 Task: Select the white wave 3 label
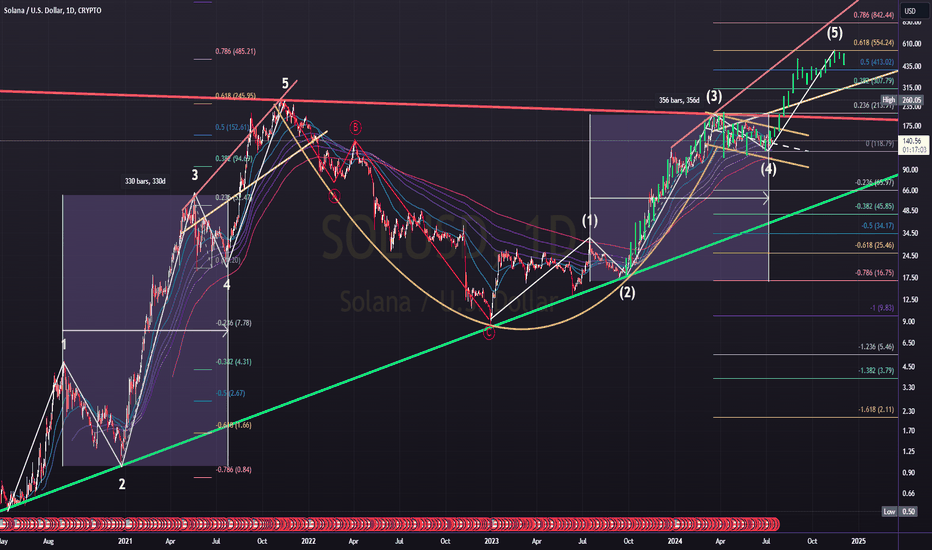tap(194, 175)
